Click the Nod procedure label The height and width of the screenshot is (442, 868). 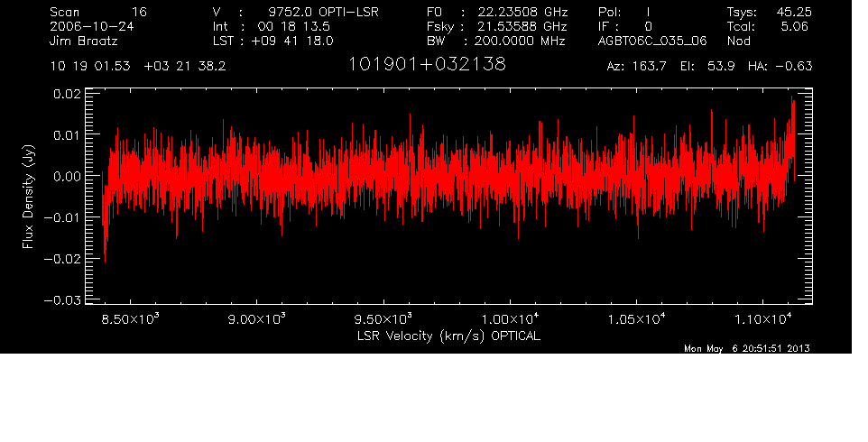738,41
